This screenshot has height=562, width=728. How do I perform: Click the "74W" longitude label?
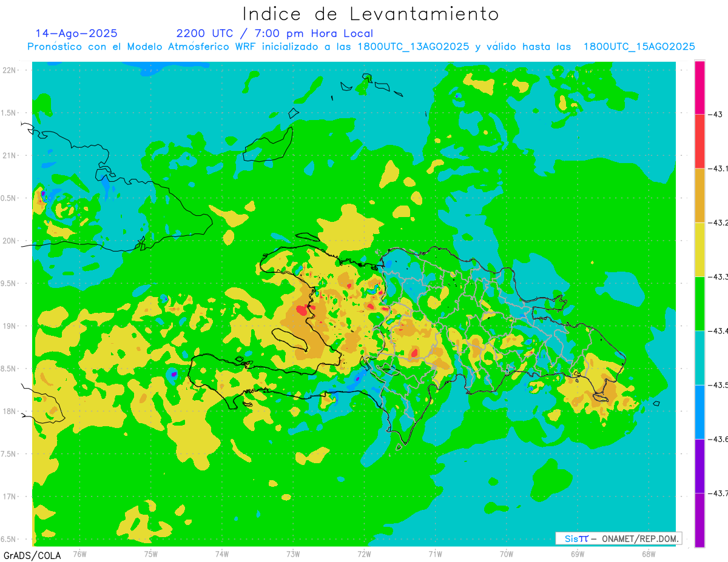point(222,554)
